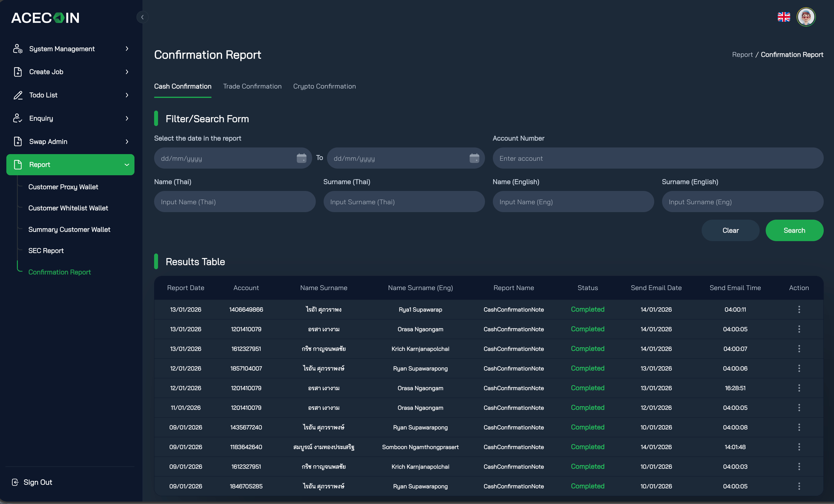The image size is (834, 504).
Task: Click the Send Email Date column header
Action: (656, 288)
